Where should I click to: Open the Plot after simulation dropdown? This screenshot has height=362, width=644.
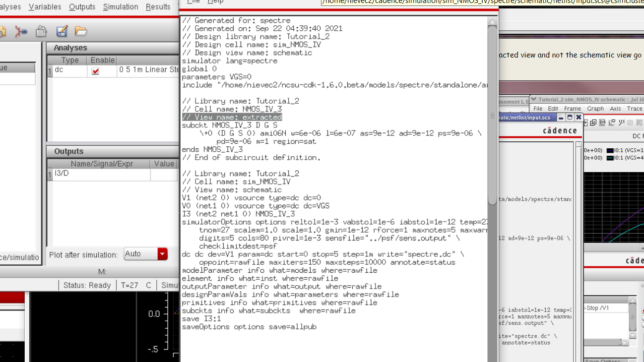coord(162,254)
